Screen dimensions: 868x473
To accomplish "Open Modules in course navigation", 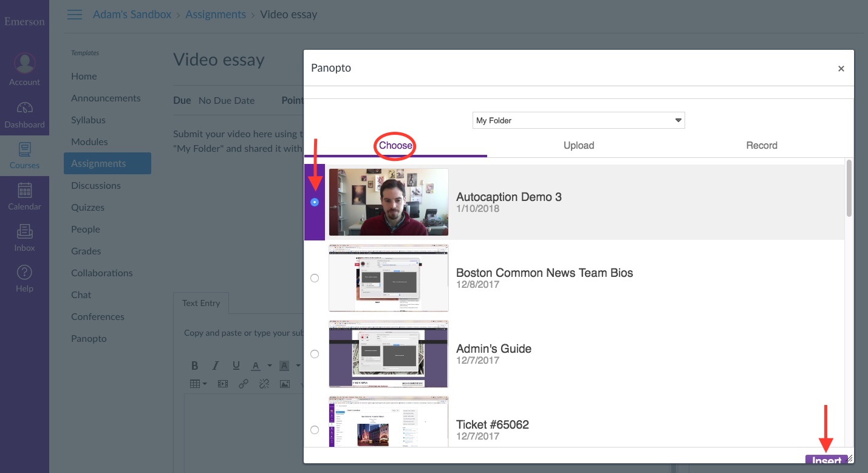I will 89,141.
